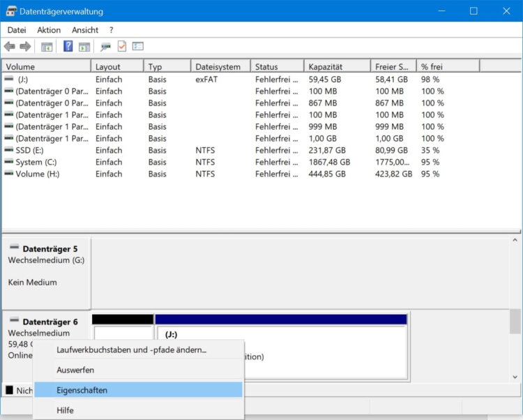Viewport: 523px width, 420px height.
Task: Click the connect drive toolbar icon
Action: [105, 47]
